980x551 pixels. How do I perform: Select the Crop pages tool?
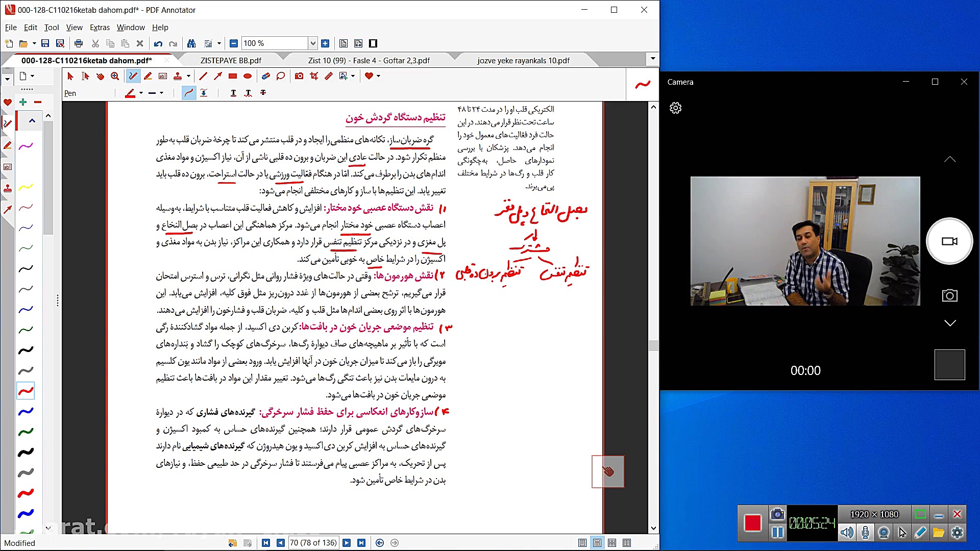point(314,76)
